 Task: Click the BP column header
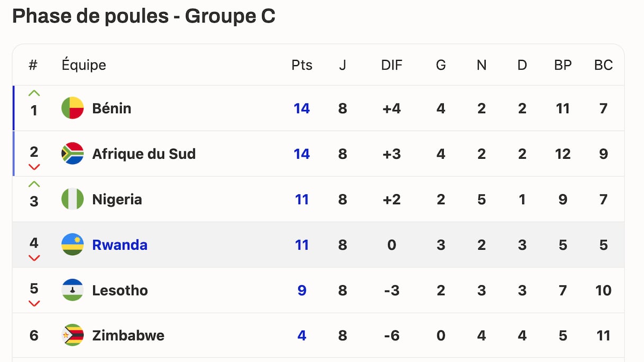(562, 65)
